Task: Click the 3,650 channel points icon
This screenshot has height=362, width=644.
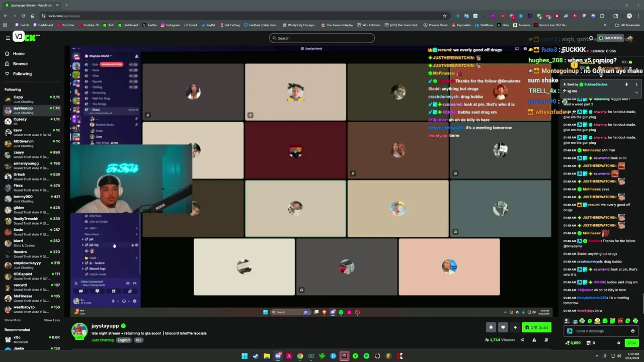Action: click(x=568, y=343)
